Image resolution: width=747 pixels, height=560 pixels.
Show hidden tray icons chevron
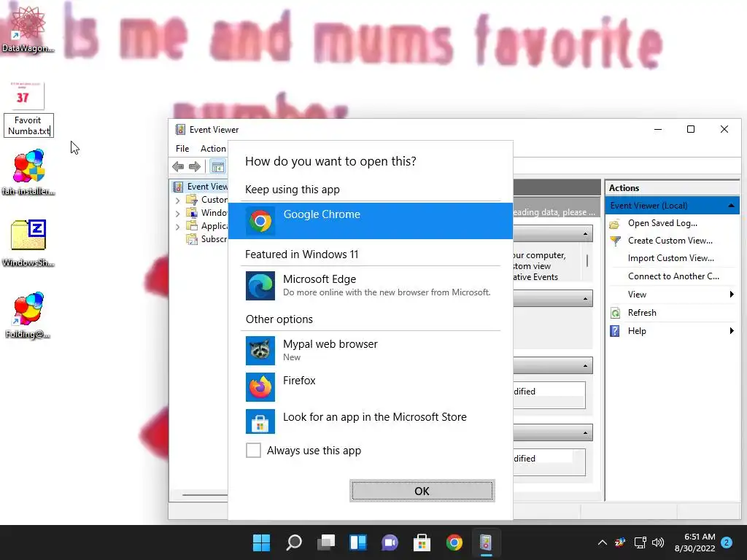point(602,542)
